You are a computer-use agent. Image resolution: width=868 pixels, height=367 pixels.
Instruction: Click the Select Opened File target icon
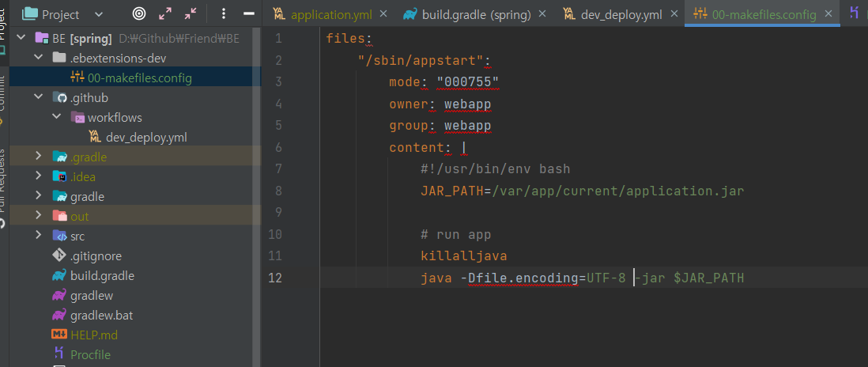[139, 14]
